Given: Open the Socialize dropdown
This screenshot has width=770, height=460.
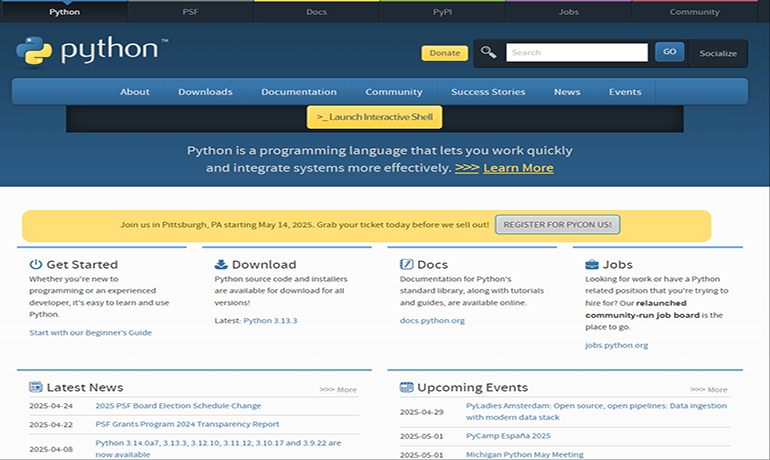Looking at the screenshot, I should 717,53.
